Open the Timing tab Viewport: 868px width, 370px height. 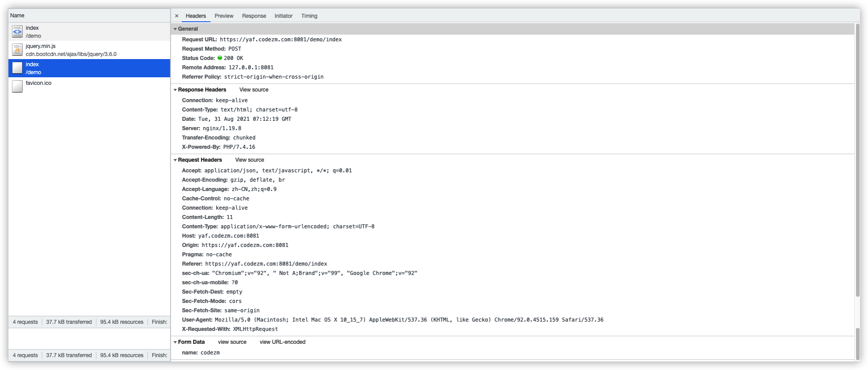[x=309, y=16]
